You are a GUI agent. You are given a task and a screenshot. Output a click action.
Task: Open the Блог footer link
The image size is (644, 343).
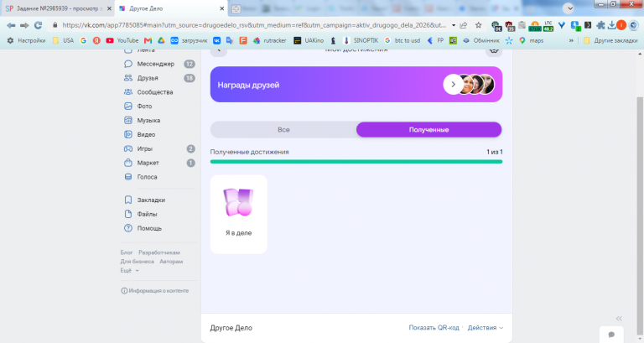(x=127, y=252)
